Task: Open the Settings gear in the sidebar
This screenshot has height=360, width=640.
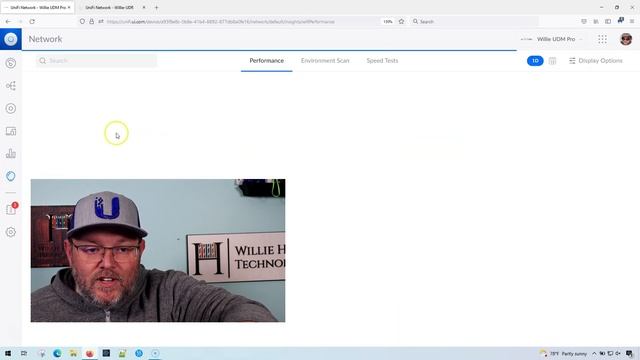Action: coord(11,232)
